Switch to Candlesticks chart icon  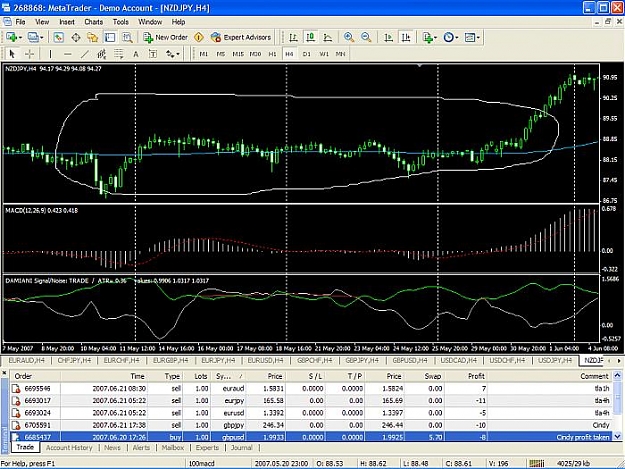click(x=311, y=37)
